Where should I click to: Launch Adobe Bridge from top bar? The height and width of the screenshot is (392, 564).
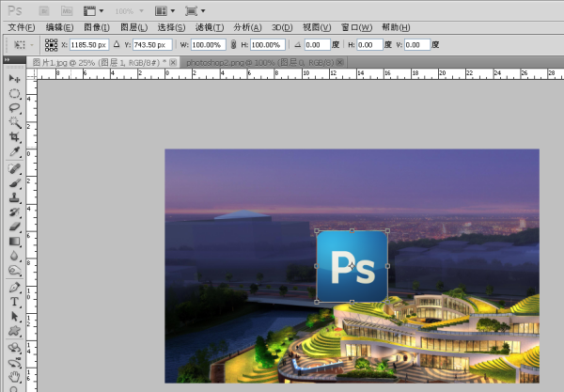(x=44, y=10)
